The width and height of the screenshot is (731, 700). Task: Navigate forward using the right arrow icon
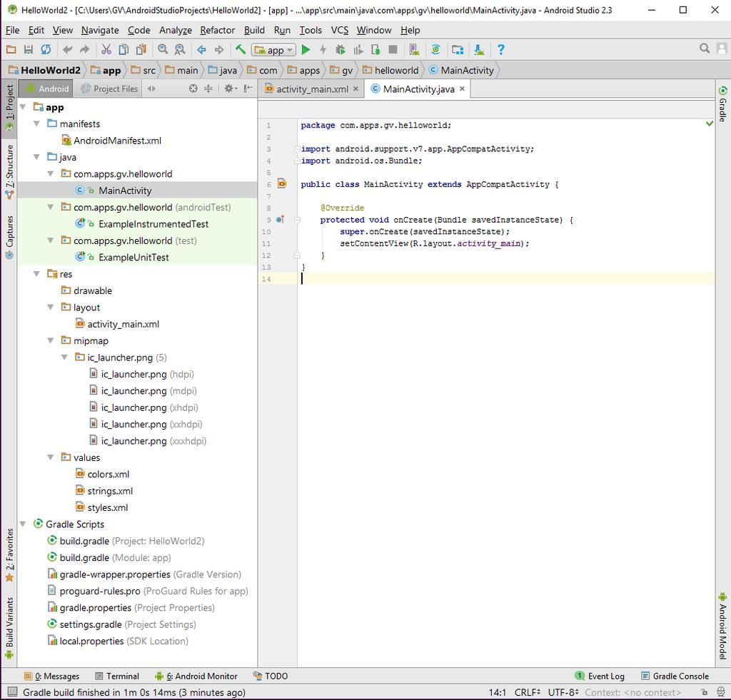click(x=218, y=49)
